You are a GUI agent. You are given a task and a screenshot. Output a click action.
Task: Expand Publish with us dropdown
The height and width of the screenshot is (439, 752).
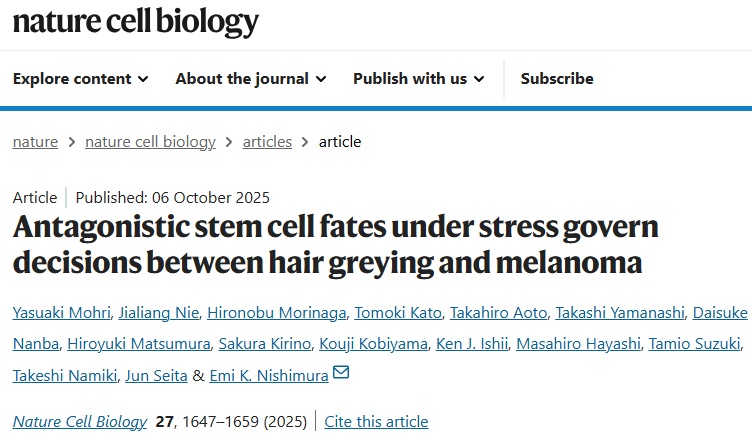(x=418, y=78)
